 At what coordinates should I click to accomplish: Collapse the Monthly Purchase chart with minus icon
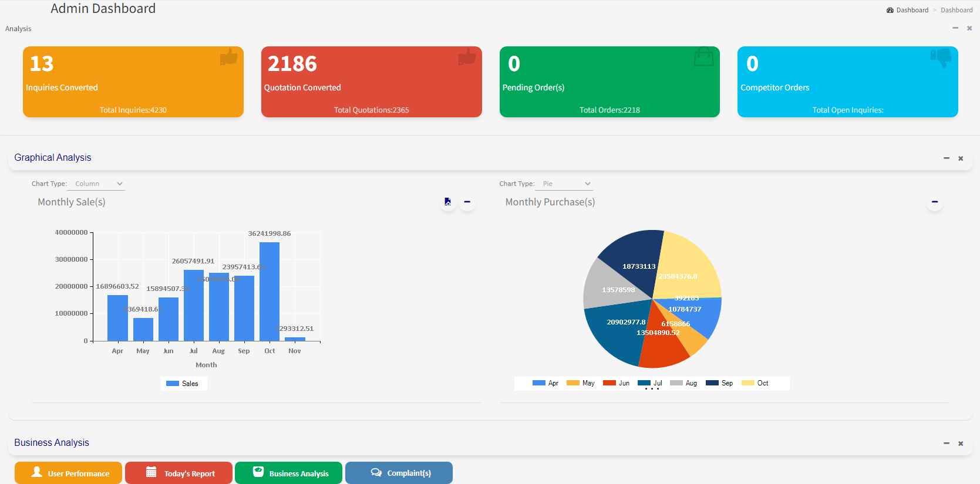pyautogui.click(x=934, y=202)
